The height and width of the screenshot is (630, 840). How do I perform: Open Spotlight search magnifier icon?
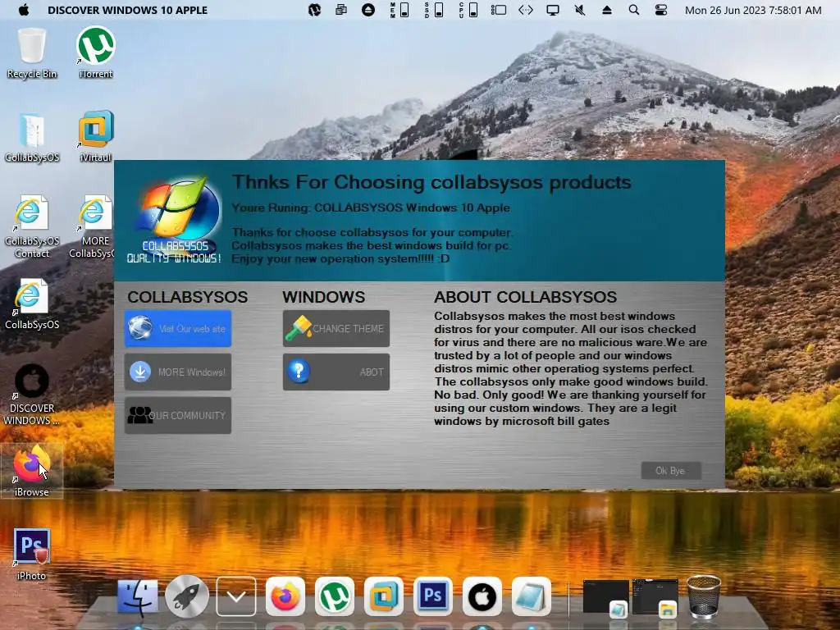[x=634, y=10]
